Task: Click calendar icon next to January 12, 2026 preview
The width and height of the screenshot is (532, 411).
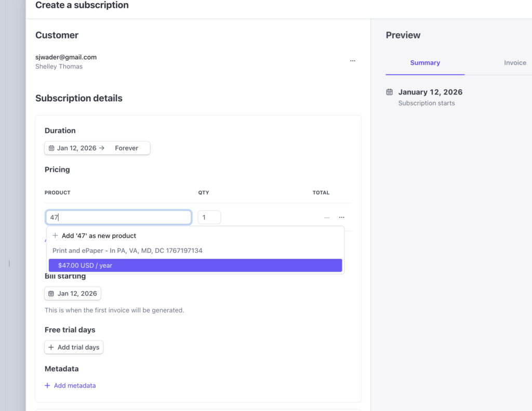Action: (x=390, y=92)
